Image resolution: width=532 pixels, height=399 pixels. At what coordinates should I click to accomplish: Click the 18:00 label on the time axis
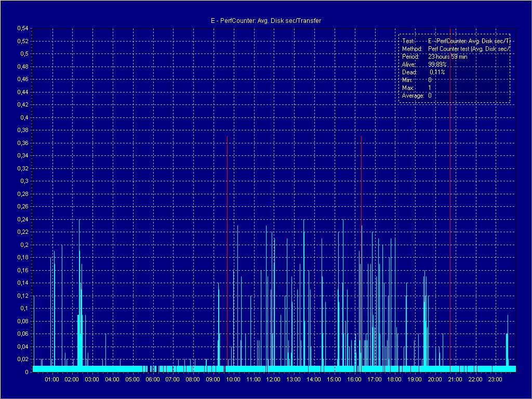394,380
